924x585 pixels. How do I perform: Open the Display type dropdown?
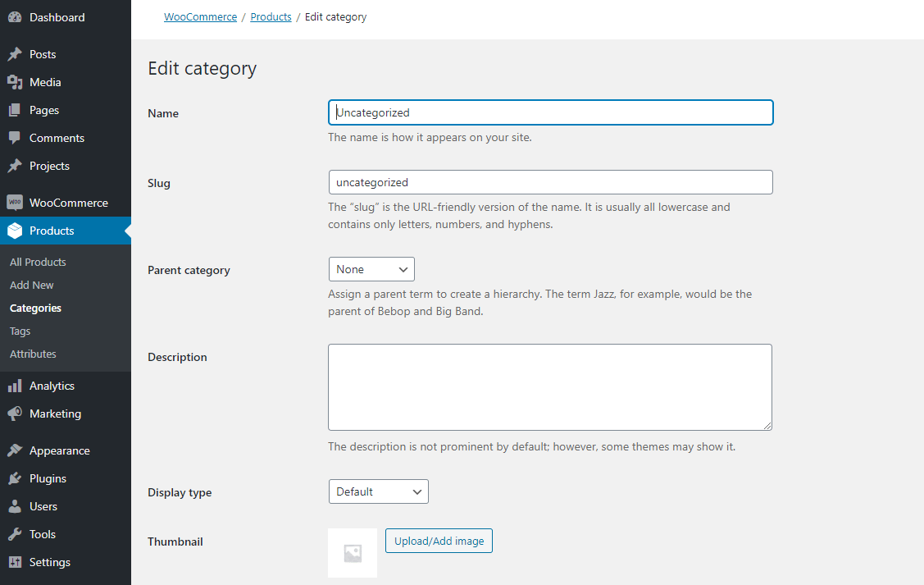(x=378, y=491)
